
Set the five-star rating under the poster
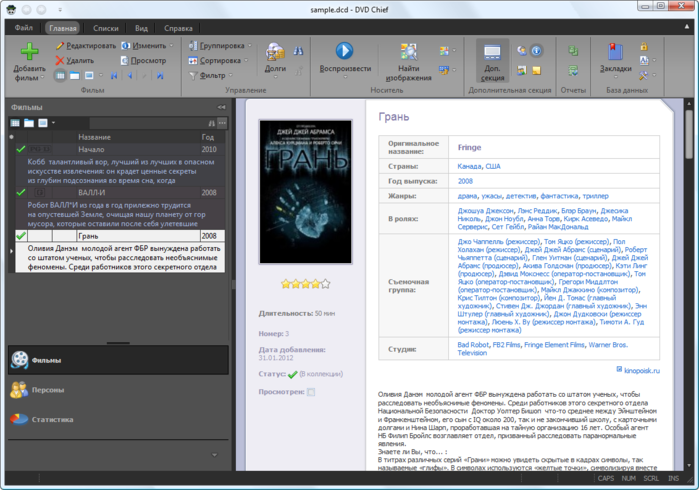(325, 284)
